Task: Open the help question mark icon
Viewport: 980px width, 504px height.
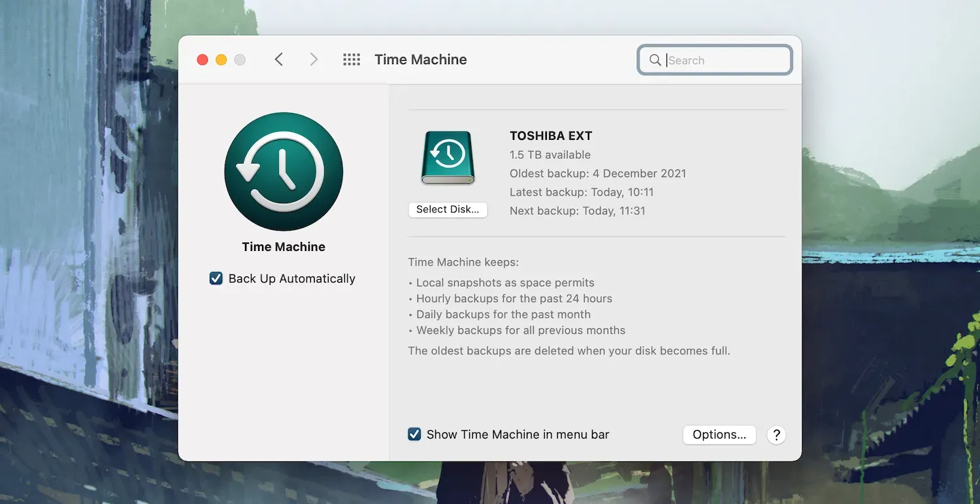Action: point(776,435)
